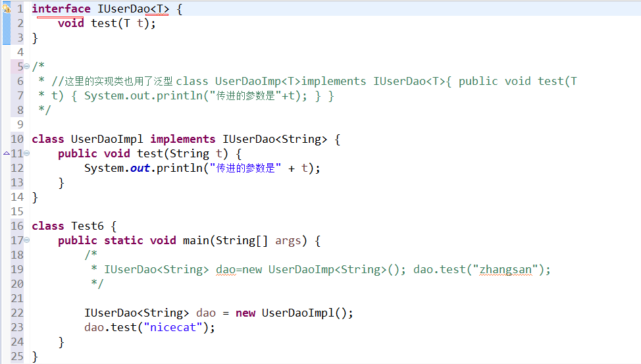Click 'IUserDao<T>' in the line 1 declaration
The height and width of the screenshot is (364, 641).
coord(134,9)
